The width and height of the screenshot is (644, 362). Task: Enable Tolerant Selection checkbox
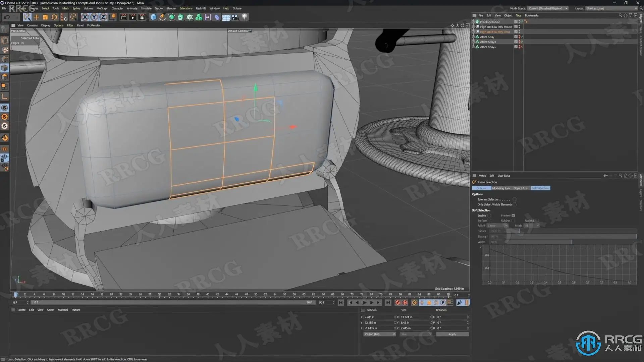(514, 199)
